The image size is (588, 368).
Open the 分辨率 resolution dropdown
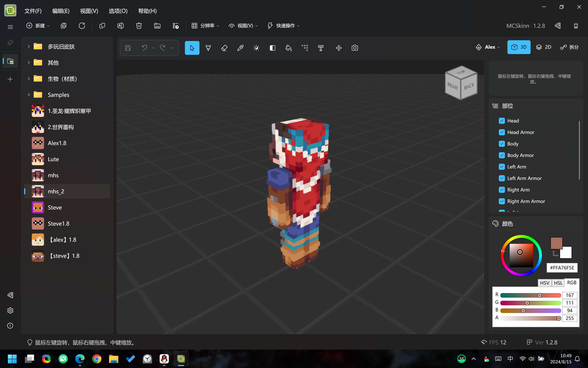point(205,26)
